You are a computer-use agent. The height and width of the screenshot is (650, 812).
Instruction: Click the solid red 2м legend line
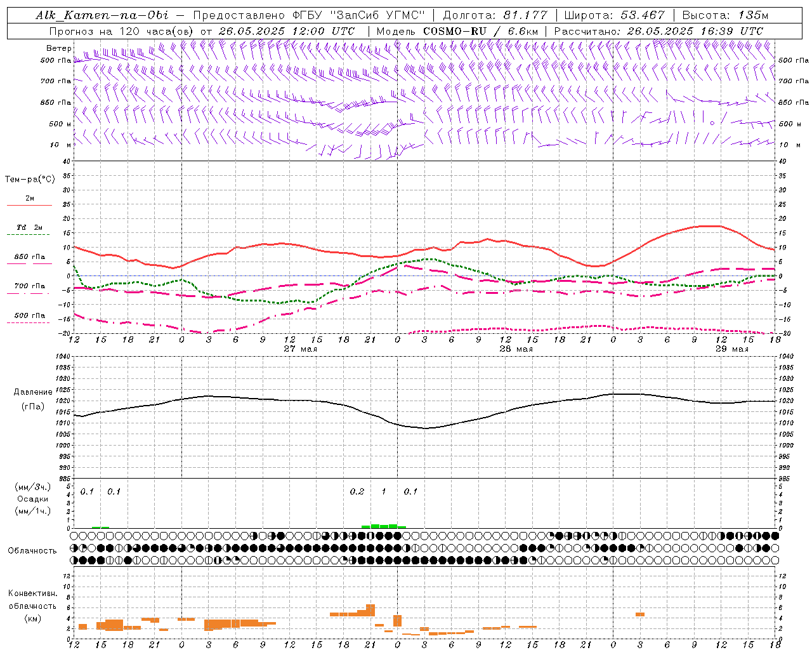click(x=29, y=206)
